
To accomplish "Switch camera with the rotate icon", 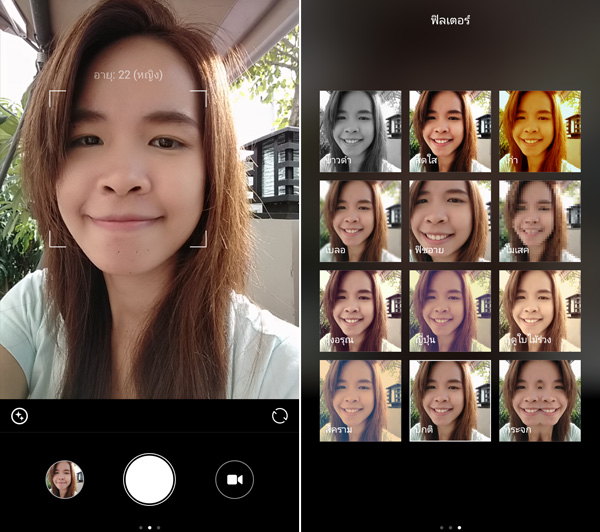I will [x=281, y=415].
